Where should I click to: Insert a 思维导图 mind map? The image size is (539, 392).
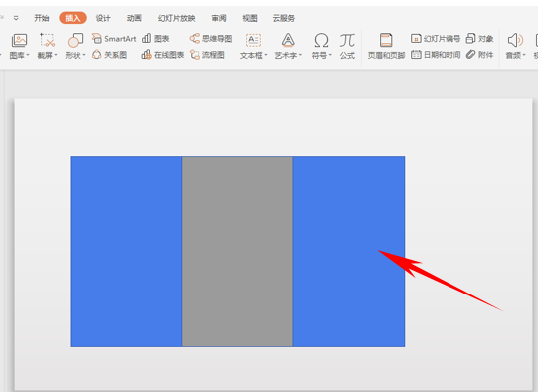click(211, 39)
